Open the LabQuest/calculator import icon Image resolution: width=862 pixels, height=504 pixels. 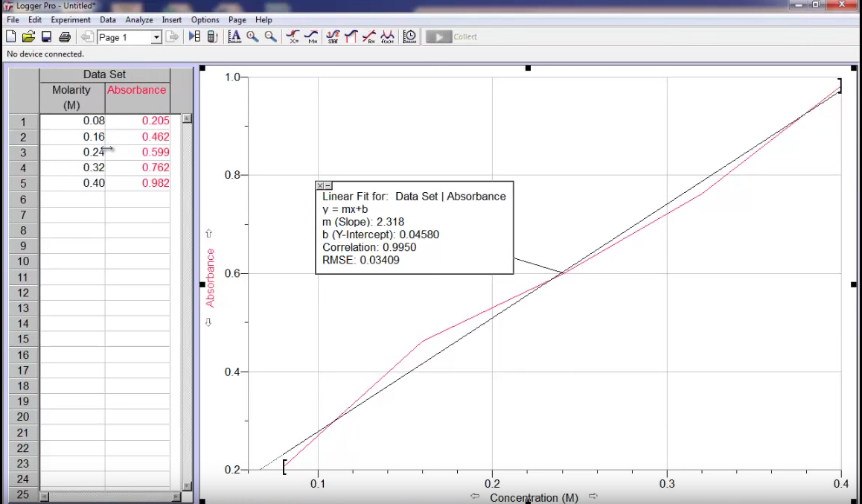(x=212, y=36)
